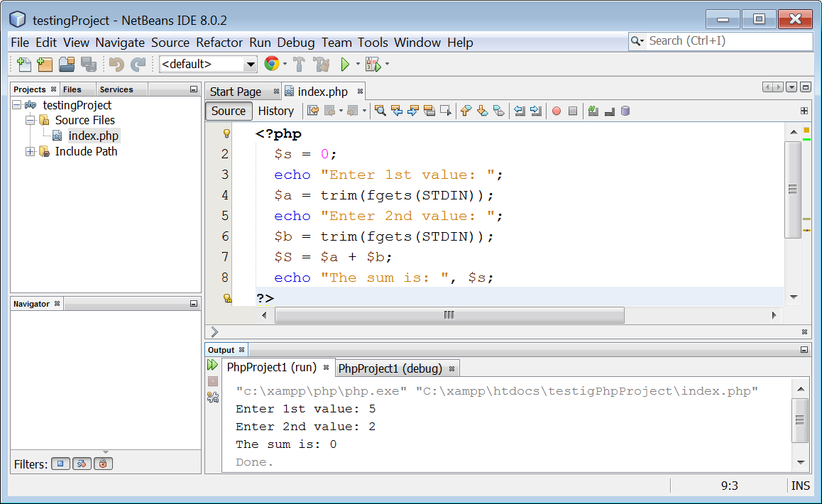Click the Shift Line Left icon
Viewport: 822px width, 504px height.
520,111
